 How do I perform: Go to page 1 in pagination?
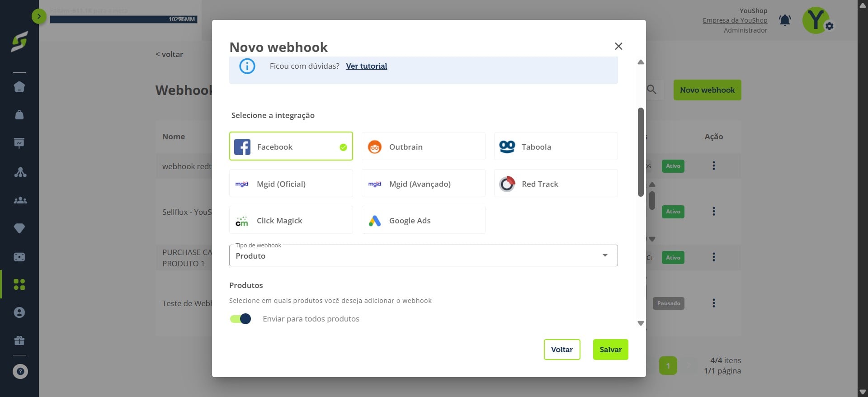[x=668, y=366]
